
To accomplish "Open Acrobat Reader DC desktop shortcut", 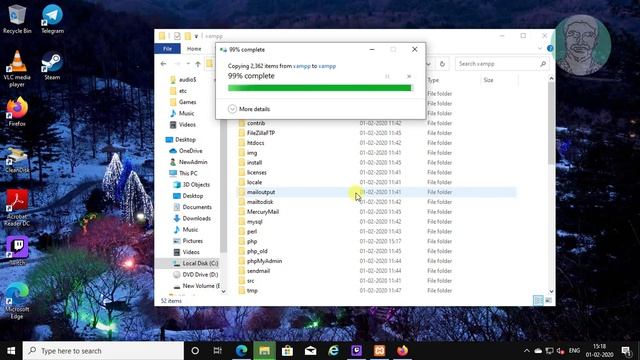I will coord(17,207).
